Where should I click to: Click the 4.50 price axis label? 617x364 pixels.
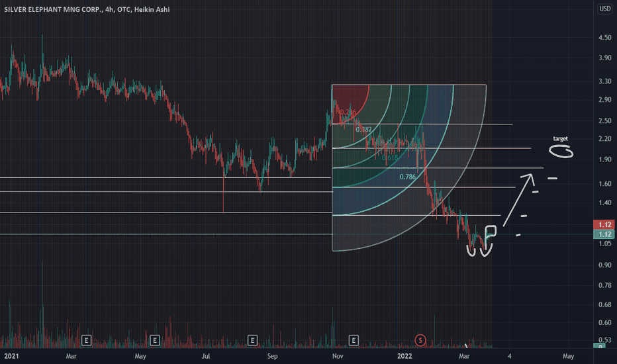605,38
